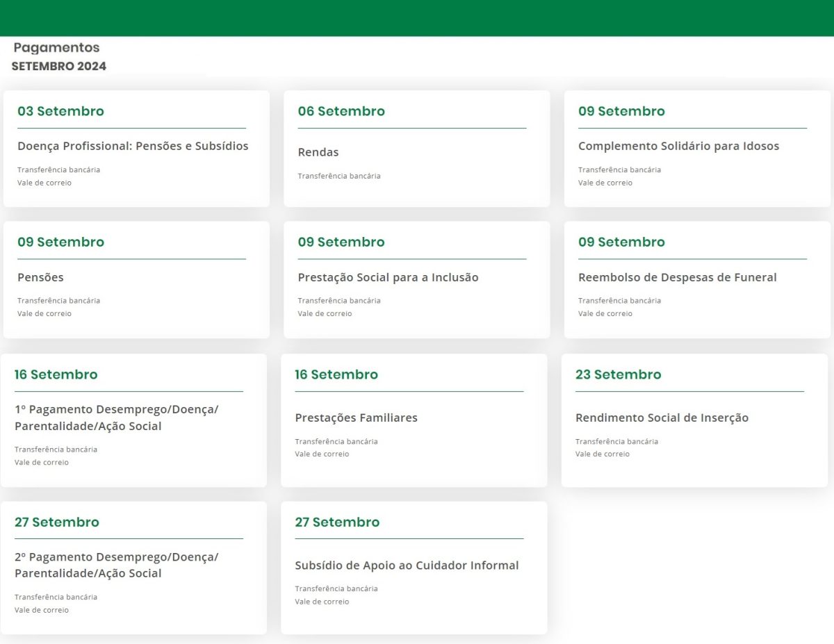Click "Transferência bancária" under Subsídio de Apoio ao Cuidador
The height and width of the screenshot is (644, 834).
click(x=336, y=588)
